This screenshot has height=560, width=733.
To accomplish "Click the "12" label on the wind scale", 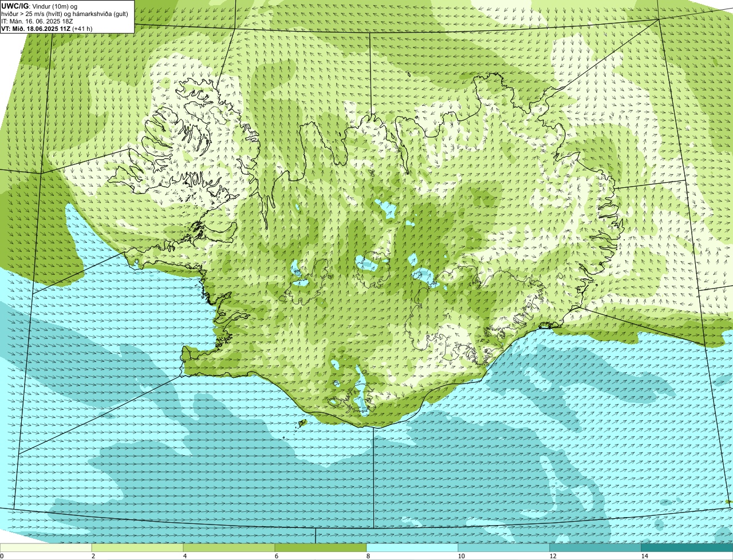I will point(552,556).
